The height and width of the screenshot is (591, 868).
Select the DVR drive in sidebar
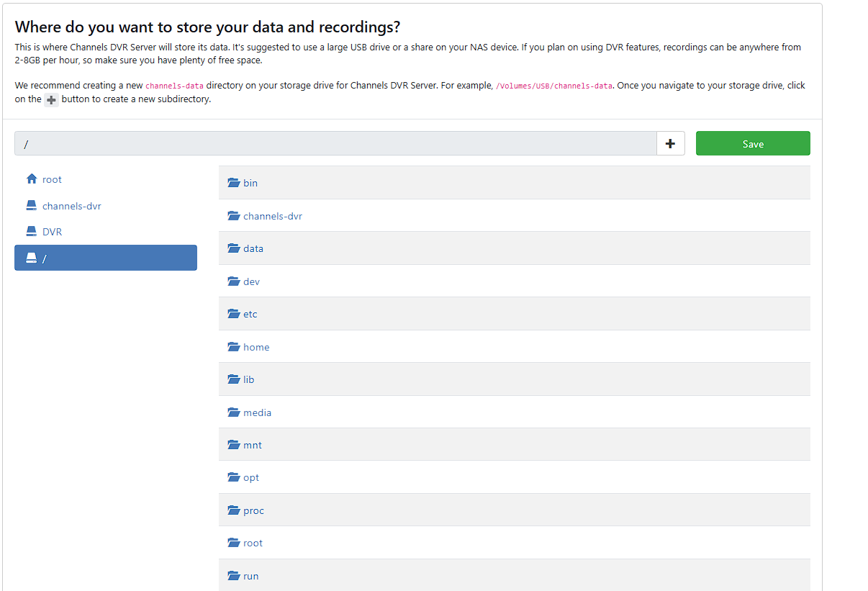pos(52,232)
